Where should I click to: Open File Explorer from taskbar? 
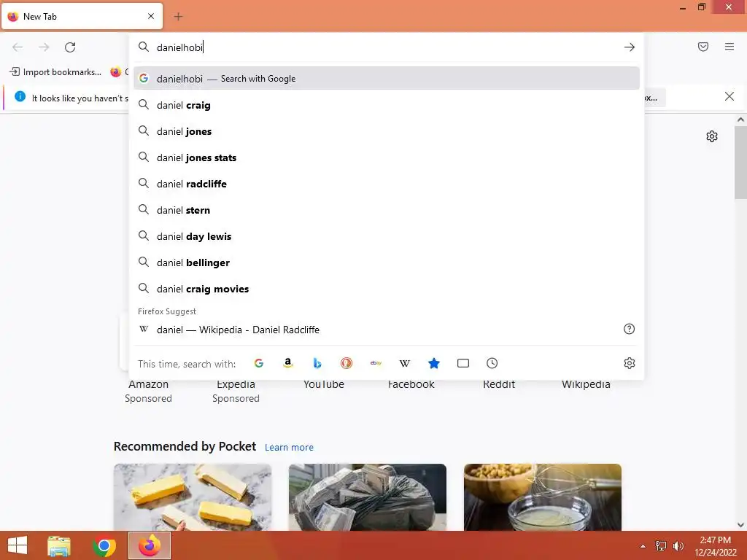pos(59,545)
